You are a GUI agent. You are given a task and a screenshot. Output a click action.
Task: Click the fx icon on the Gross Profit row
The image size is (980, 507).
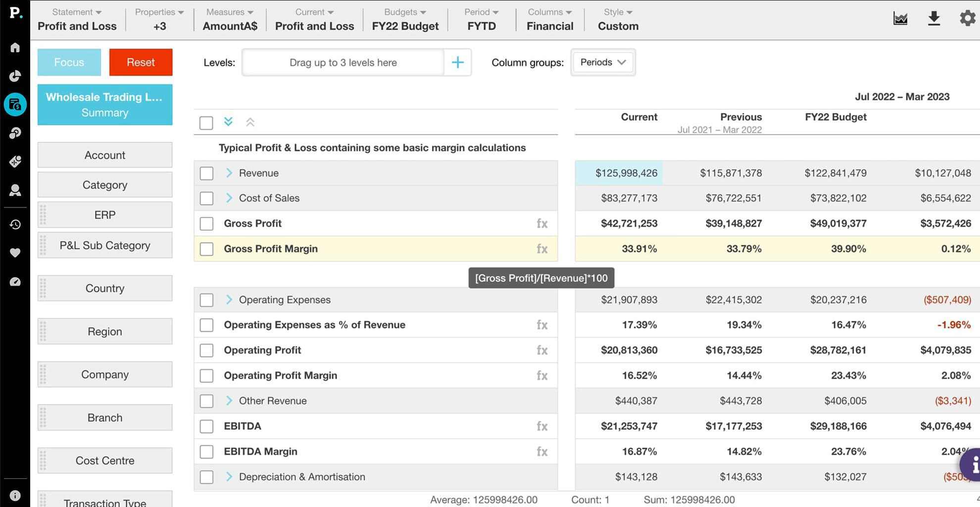pyautogui.click(x=542, y=224)
